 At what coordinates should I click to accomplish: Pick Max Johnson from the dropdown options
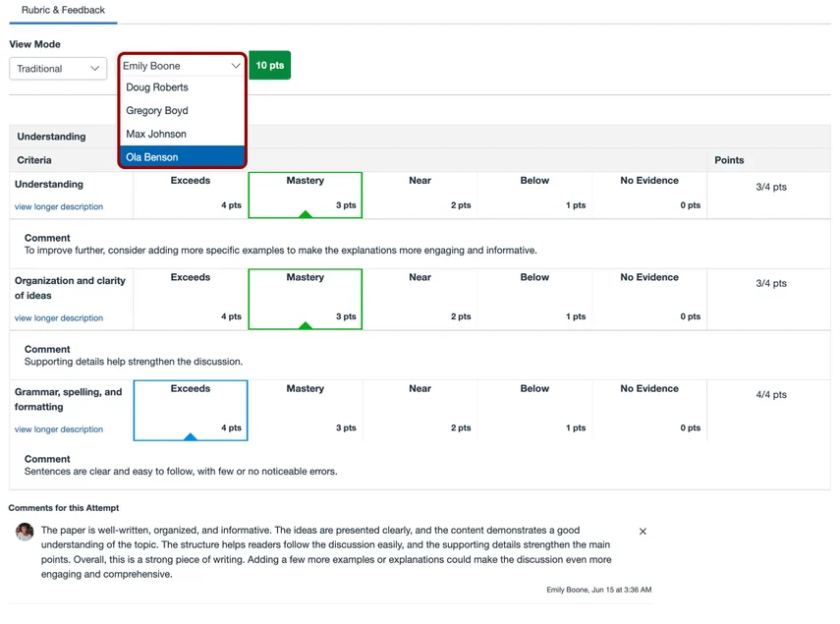tap(182, 134)
